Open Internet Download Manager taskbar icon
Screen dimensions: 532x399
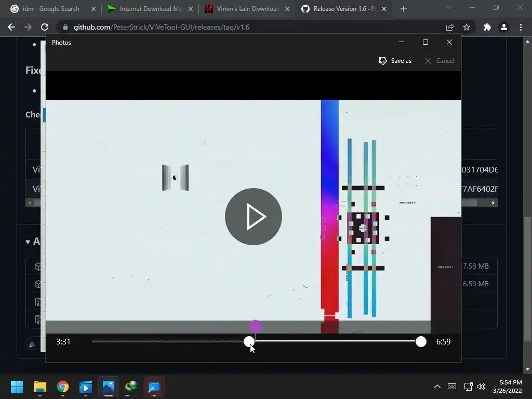point(131,387)
